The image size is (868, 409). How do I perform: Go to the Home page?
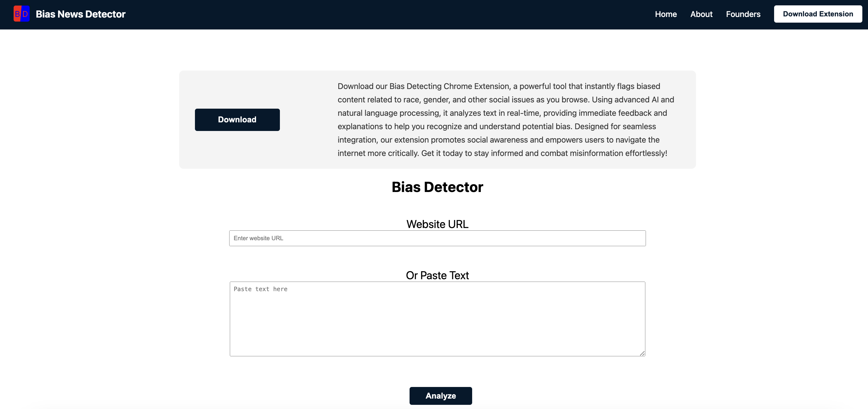click(666, 14)
